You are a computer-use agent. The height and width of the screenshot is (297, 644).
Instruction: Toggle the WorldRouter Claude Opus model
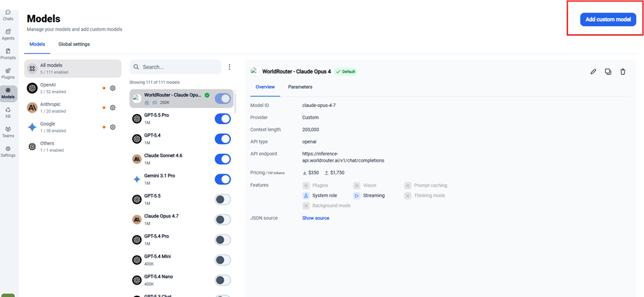point(223,98)
